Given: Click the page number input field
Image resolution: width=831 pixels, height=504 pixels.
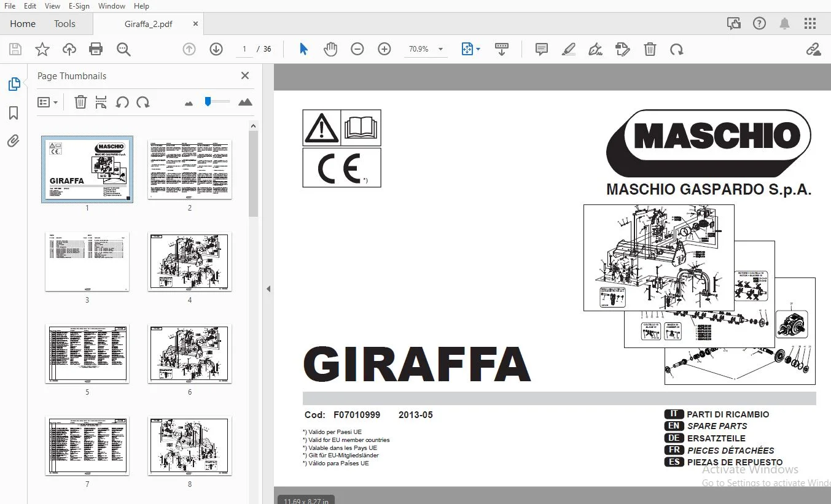Looking at the screenshot, I should pos(244,49).
